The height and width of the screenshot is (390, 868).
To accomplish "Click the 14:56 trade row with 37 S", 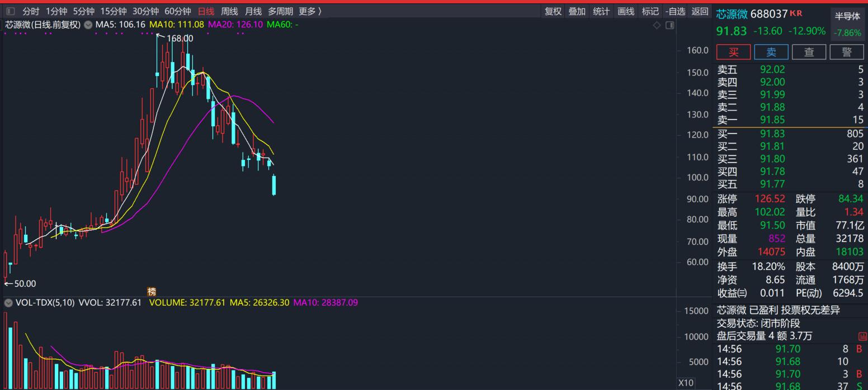I will (790, 386).
